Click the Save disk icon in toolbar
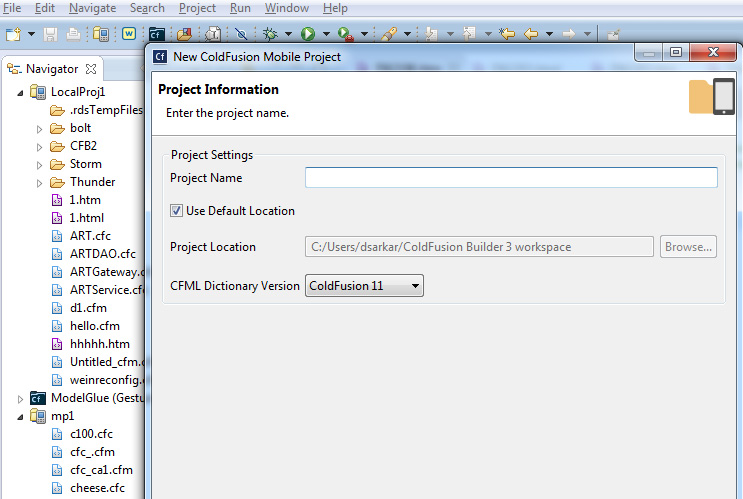Image resolution: width=743 pixels, height=499 pixels. pos(50,34)
